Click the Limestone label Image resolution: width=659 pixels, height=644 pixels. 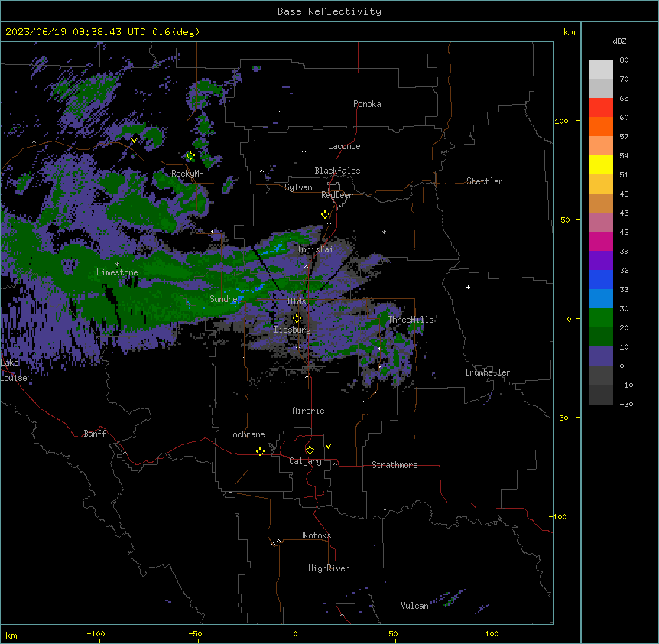[x=117, y=272]
